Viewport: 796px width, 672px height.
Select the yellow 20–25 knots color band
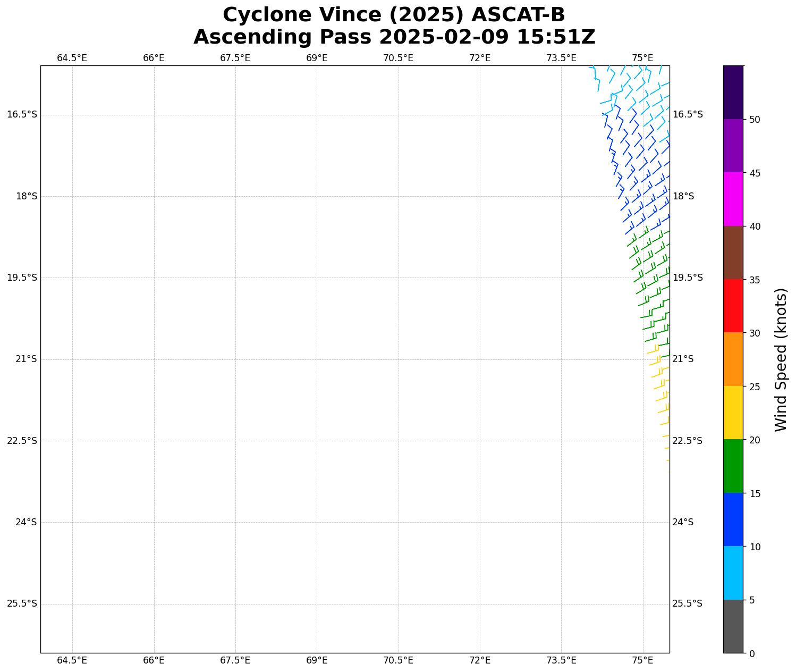(x=733, y=413)
